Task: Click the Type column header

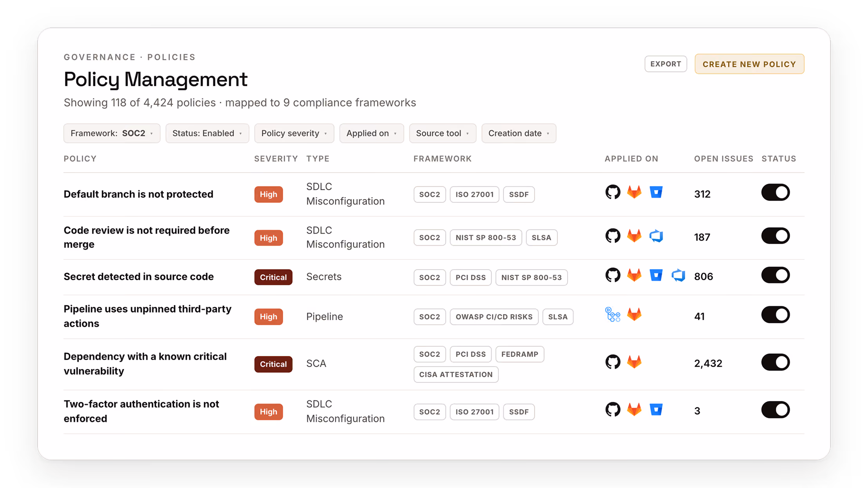Action: pyautogui.click(x=318, y=158)
